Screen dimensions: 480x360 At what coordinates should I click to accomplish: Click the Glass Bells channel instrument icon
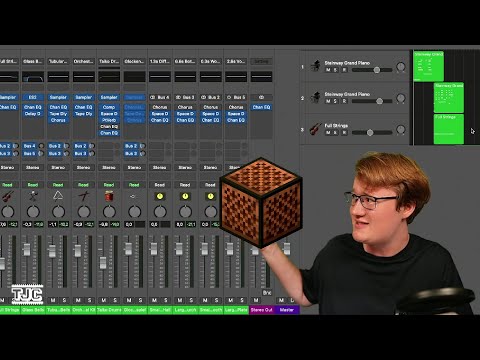point(33,196)
